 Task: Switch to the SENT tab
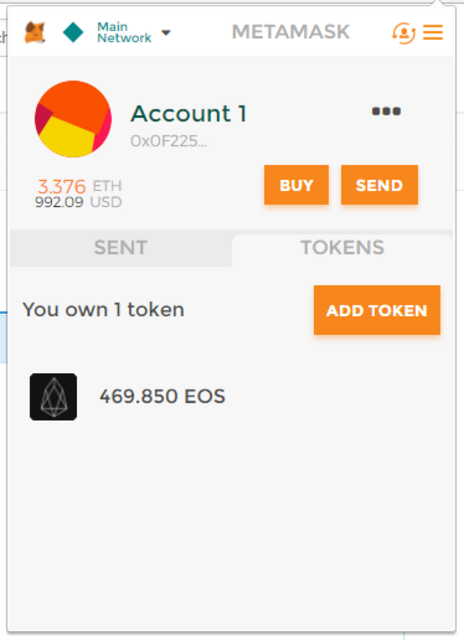(121, 248)
